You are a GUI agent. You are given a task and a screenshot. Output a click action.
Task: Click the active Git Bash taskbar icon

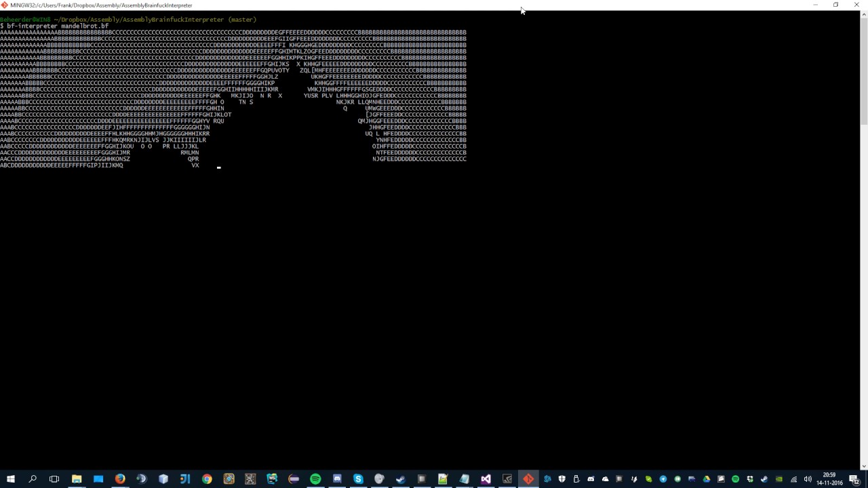tap(528, 479)
